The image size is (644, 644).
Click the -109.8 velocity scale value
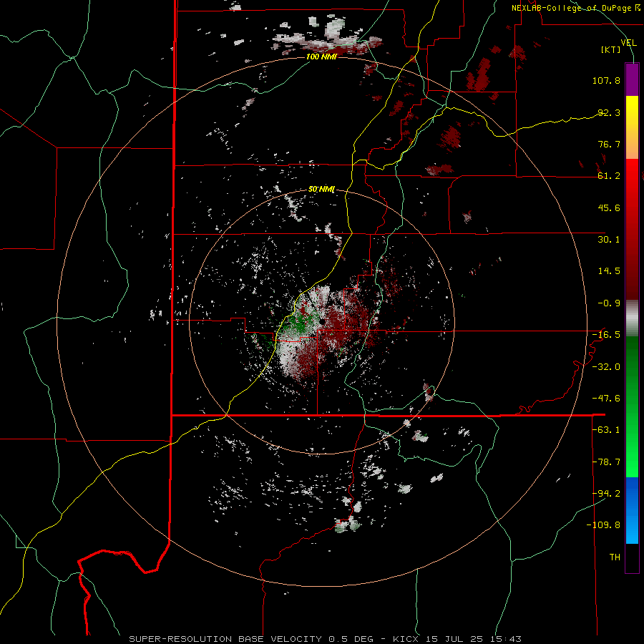603,525
